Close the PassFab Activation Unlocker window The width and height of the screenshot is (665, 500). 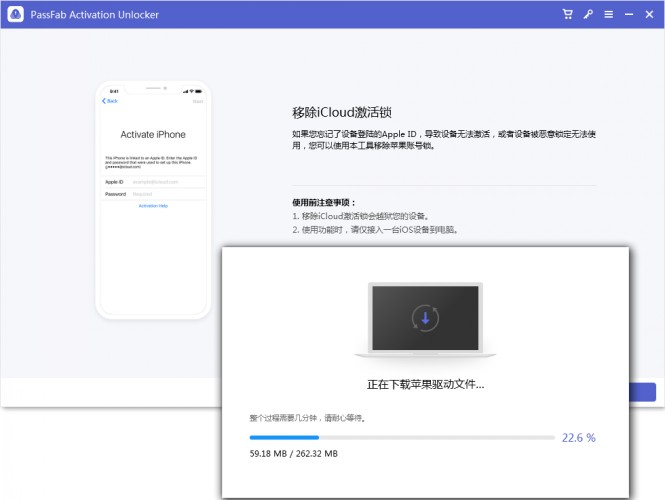pos(649,14)
